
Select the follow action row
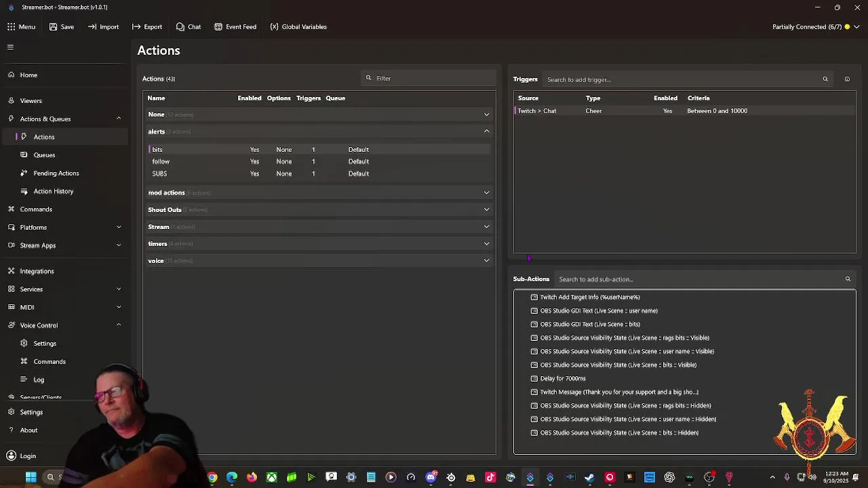tap(319, 161)
